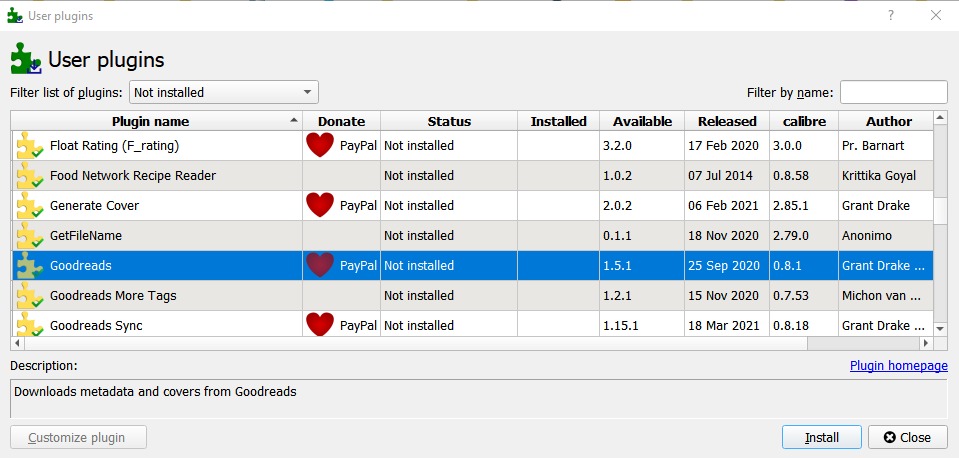
Task: Sort by the Available column header
Action: coord(642,121)
